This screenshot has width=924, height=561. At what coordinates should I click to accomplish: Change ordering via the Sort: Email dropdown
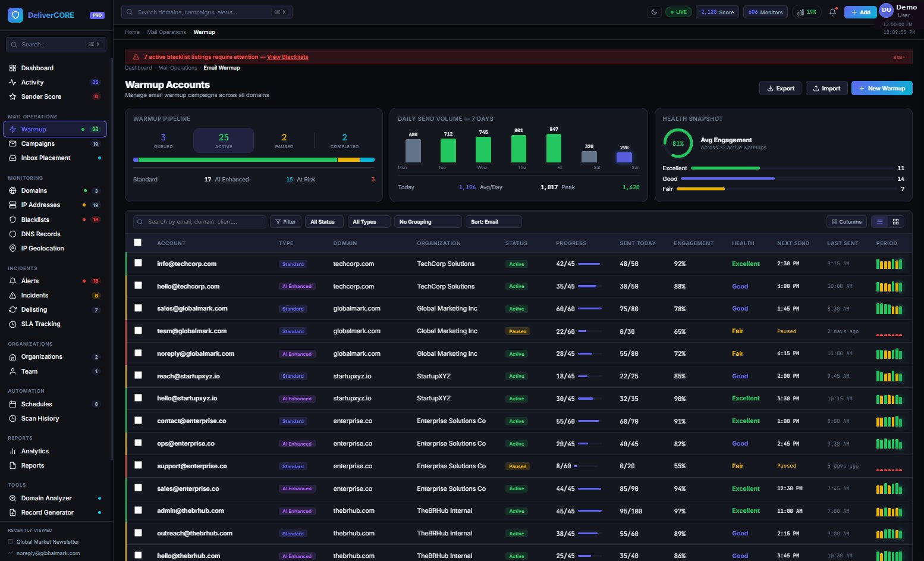[493, 221]
